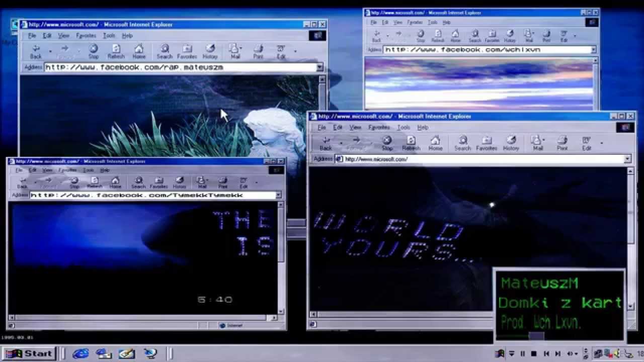644x362 pixels.
Task: Click the "Domki z kart" track title
Action: [x=560, y=303]
